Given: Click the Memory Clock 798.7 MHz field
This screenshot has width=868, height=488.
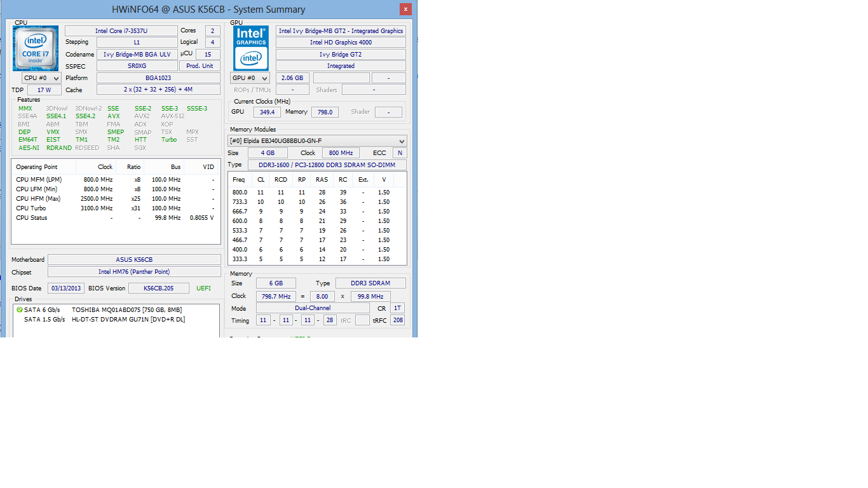Looking at the screenshot, I should 275,297.
